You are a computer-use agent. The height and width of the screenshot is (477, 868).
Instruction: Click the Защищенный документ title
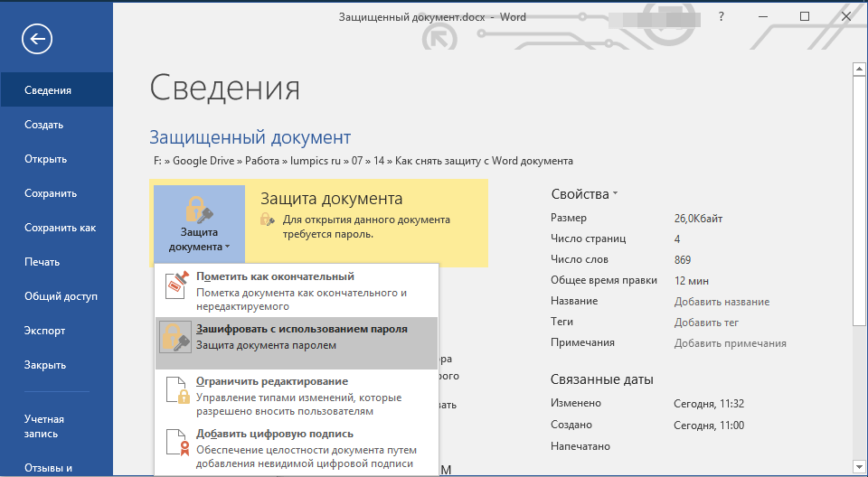250,137
